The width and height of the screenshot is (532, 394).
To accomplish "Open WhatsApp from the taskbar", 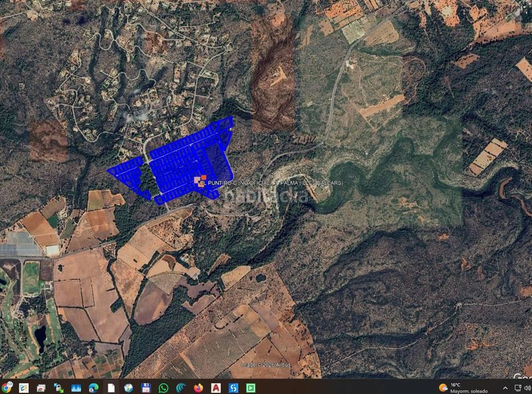I will pyautogui.click(x=164, y=387).
